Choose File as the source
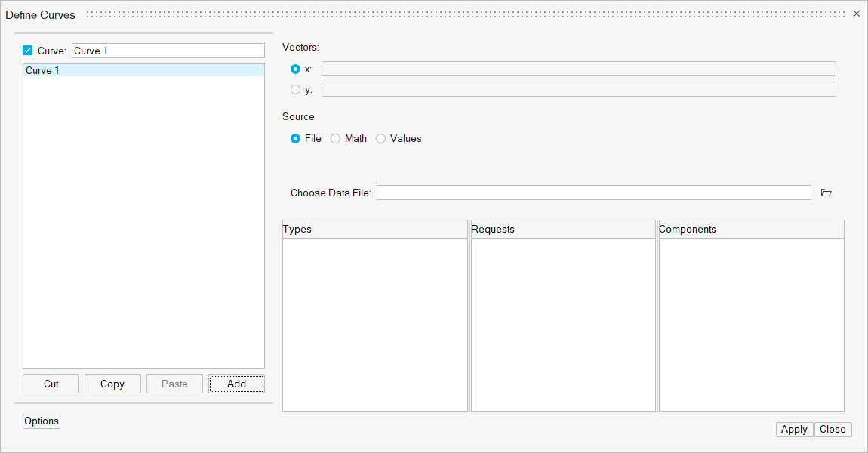 coord(295,139)
